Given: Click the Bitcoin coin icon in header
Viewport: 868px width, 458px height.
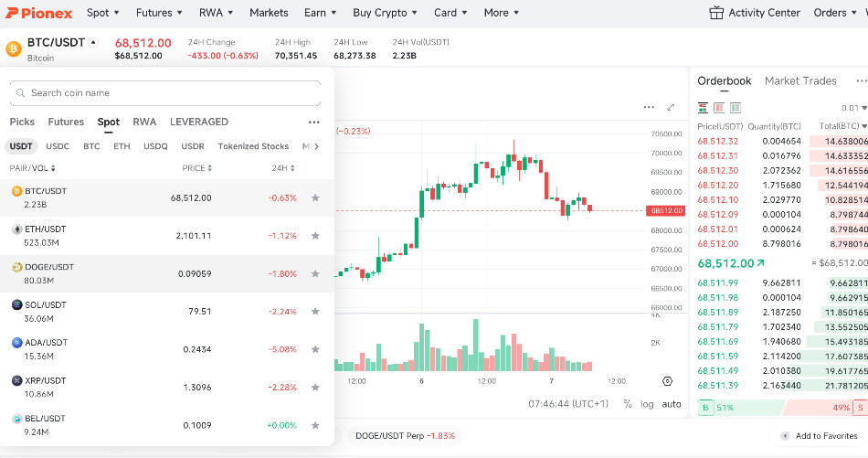Looking at the screenshot, I should [x=14, y=48].
